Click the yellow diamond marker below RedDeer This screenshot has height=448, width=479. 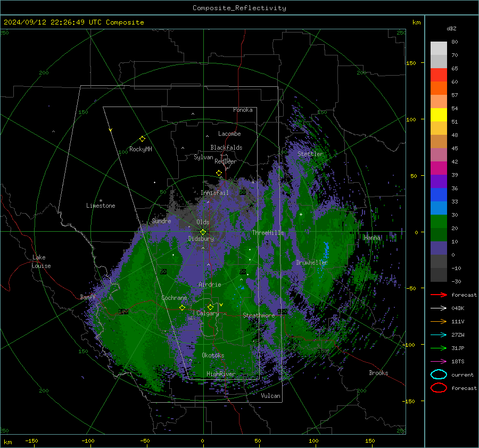click(x=219, y=173)
